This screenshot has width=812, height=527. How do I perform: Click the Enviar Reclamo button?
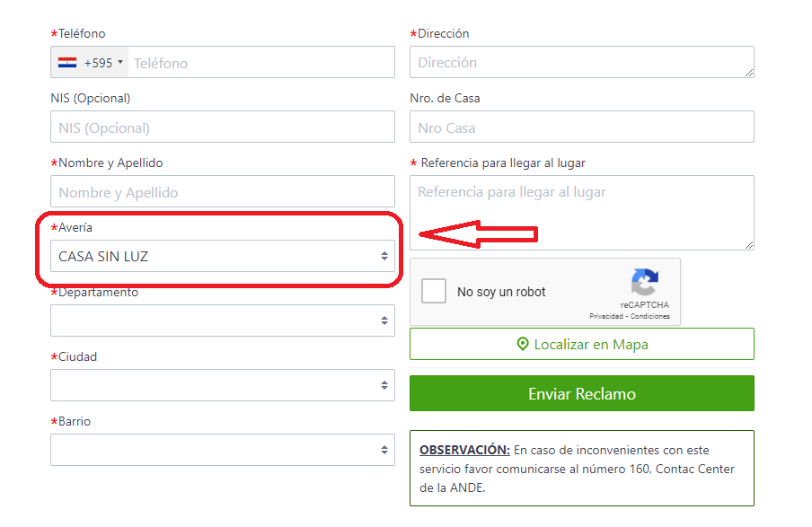click(581, 393)
